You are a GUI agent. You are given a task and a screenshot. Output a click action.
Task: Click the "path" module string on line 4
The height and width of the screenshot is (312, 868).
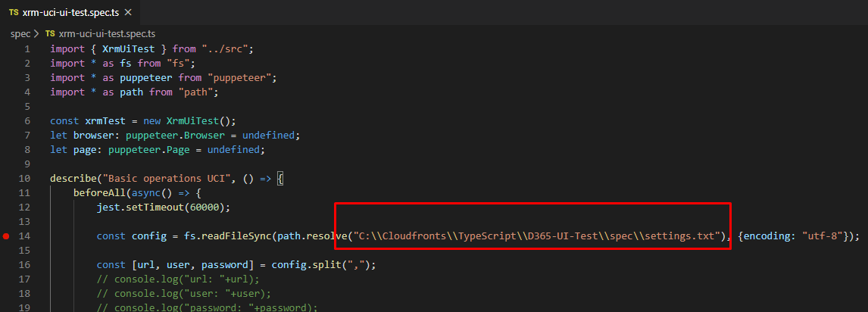(x=195, y=92)
